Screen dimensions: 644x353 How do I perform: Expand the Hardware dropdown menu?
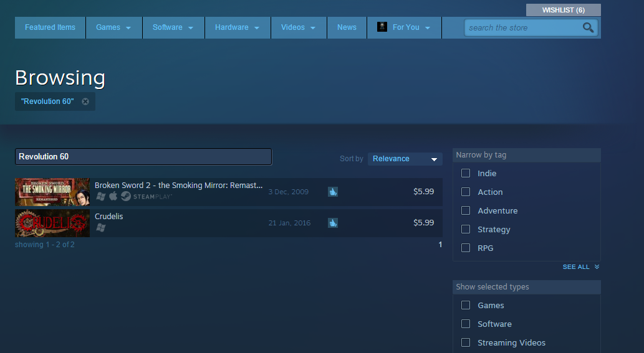coord(238,27)
